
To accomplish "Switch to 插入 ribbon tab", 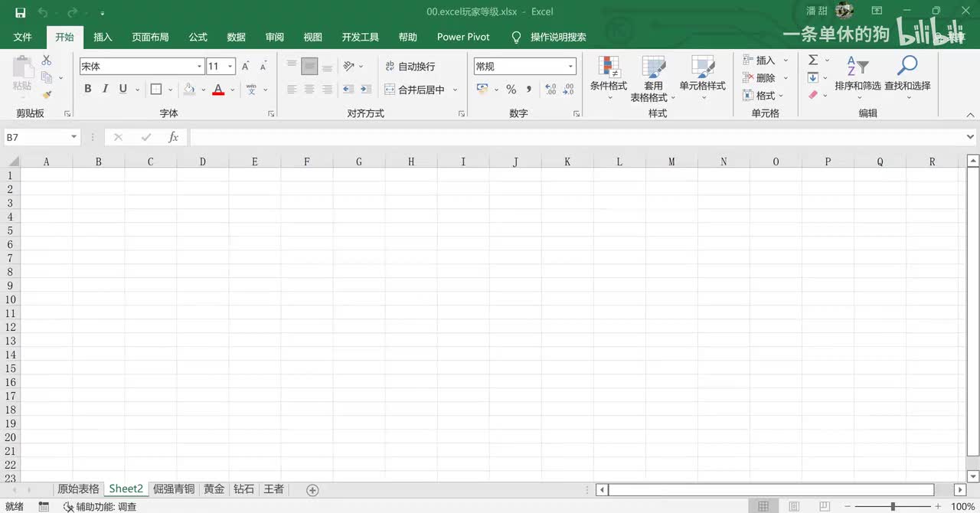I will coord(103,37).
